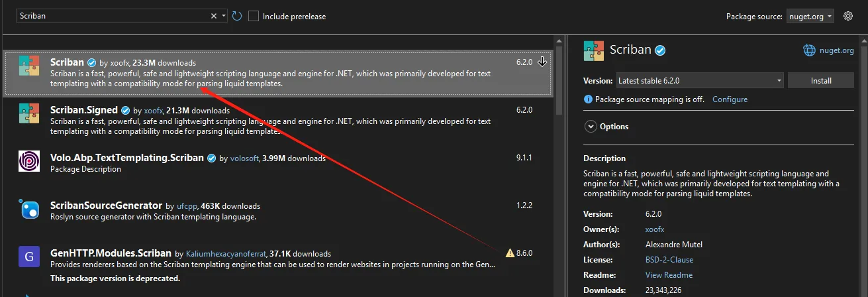Click the GenHTTP.Modules.Scriban purple G icon
The image size is (868, 297).
pyautogui.click(x=28, y=257)
